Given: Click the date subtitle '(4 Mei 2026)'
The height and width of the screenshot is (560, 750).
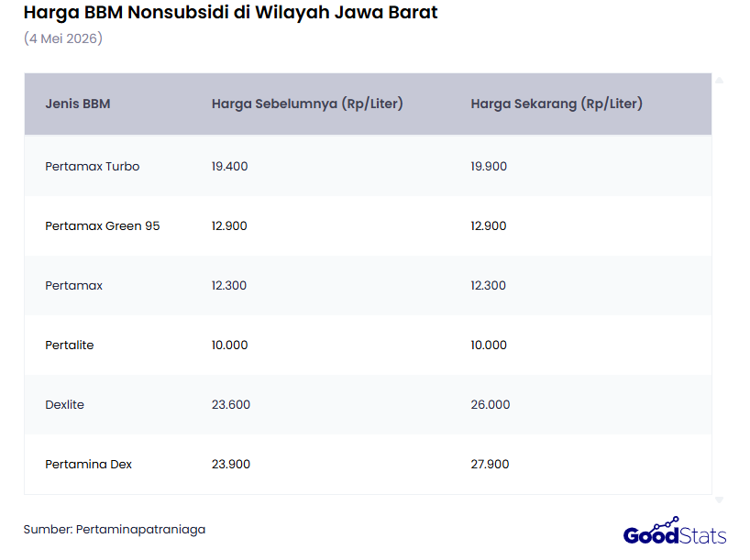Looking at the screenshot, I should click(x=63, y=38).
